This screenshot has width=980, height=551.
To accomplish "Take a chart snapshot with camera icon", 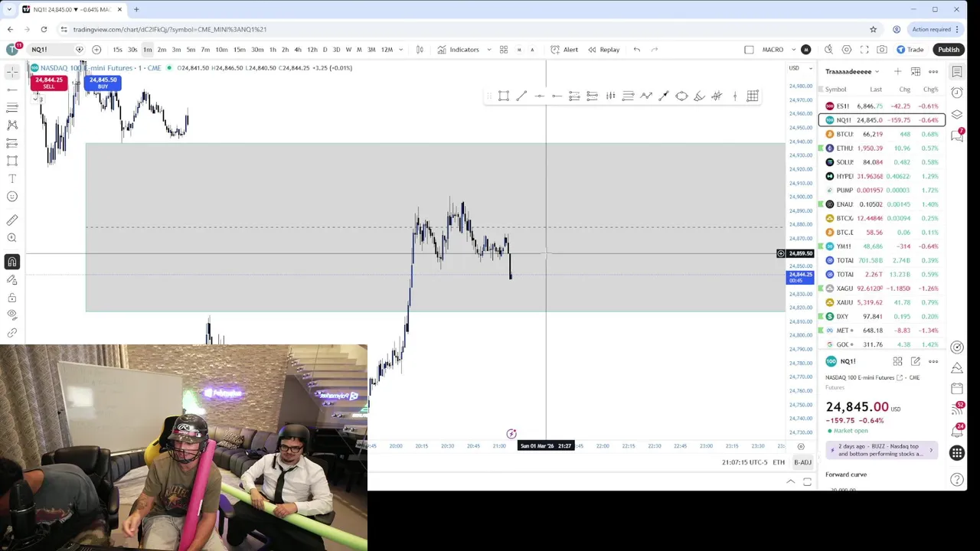I will coord(882,50).
